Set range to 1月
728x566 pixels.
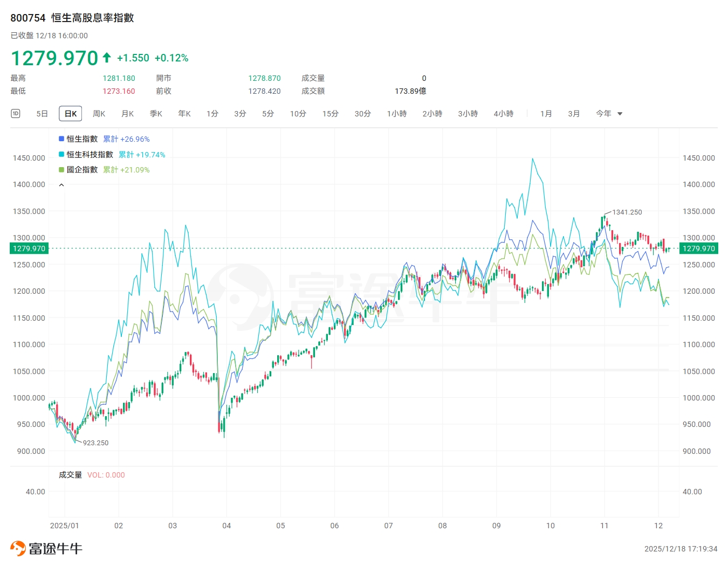(546, 114)
